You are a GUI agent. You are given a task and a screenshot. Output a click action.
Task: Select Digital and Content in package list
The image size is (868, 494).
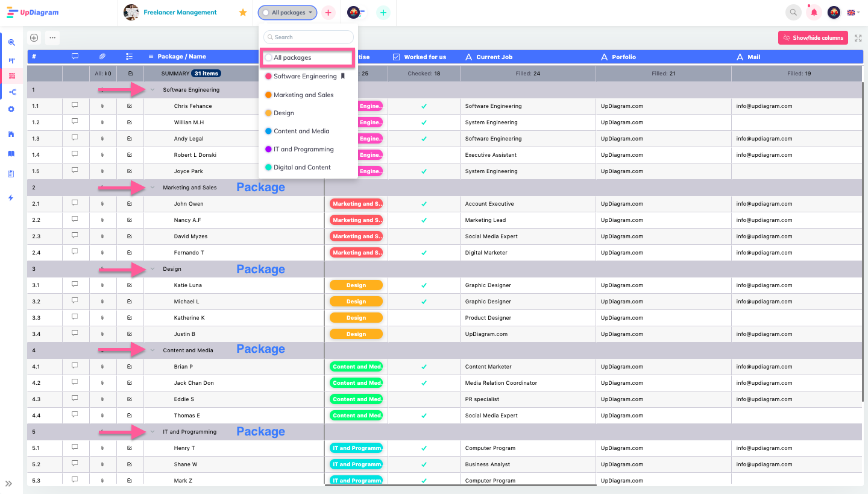[308, 167]
